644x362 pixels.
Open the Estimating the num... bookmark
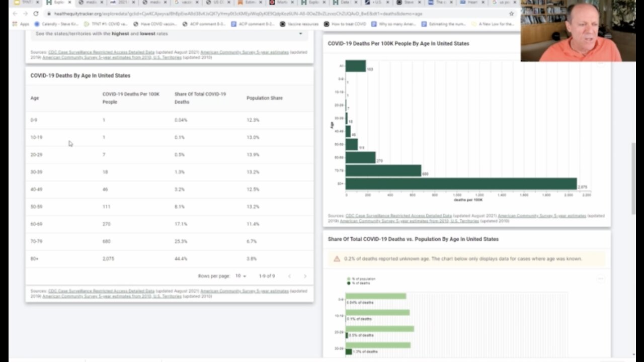(x=444, y=24)
